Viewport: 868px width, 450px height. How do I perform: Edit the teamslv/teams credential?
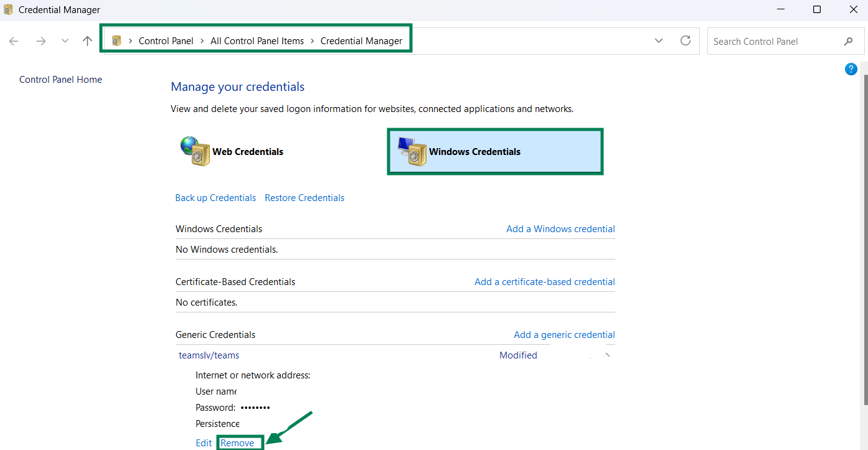204,443
